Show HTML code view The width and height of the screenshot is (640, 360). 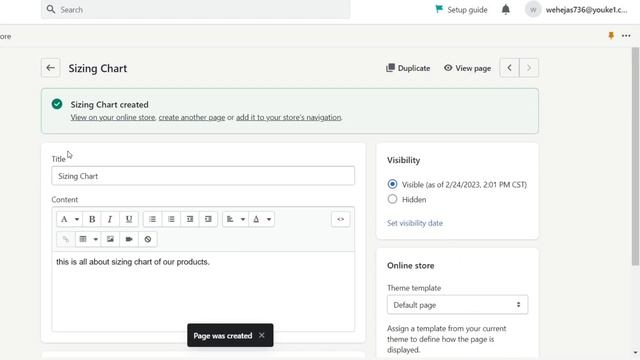[x=340, y=219]
